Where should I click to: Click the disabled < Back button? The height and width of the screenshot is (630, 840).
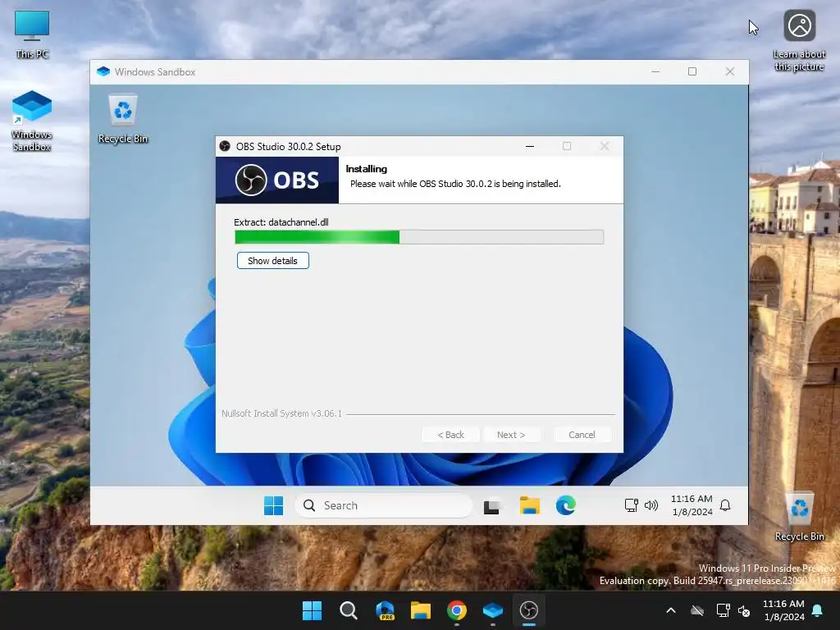450,435
